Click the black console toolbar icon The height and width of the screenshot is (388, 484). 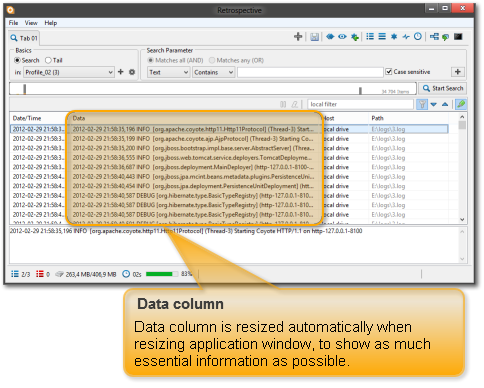458,36
